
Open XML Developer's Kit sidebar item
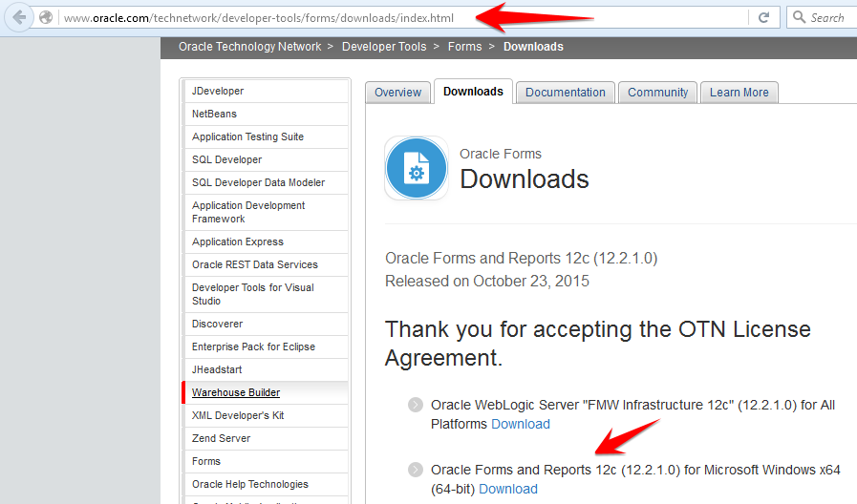coord(267,415)
